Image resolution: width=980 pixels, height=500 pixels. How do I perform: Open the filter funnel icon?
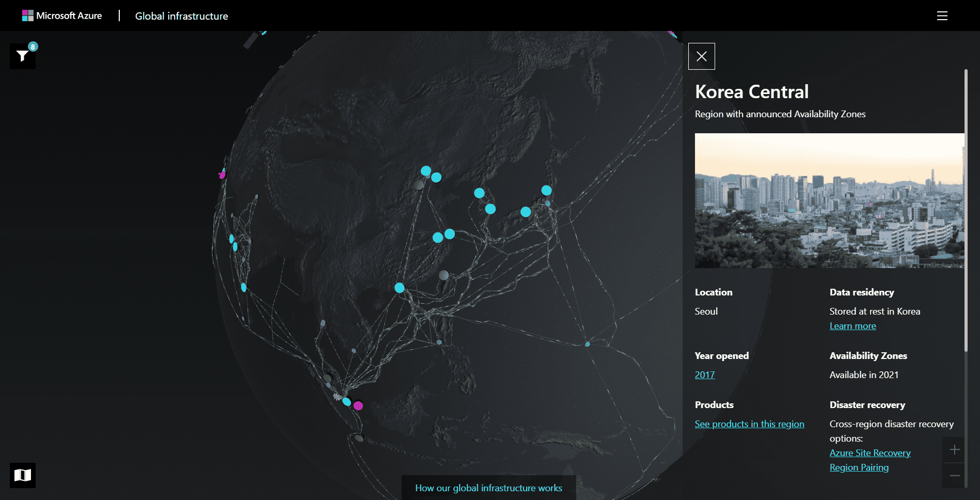coord(23,56)
